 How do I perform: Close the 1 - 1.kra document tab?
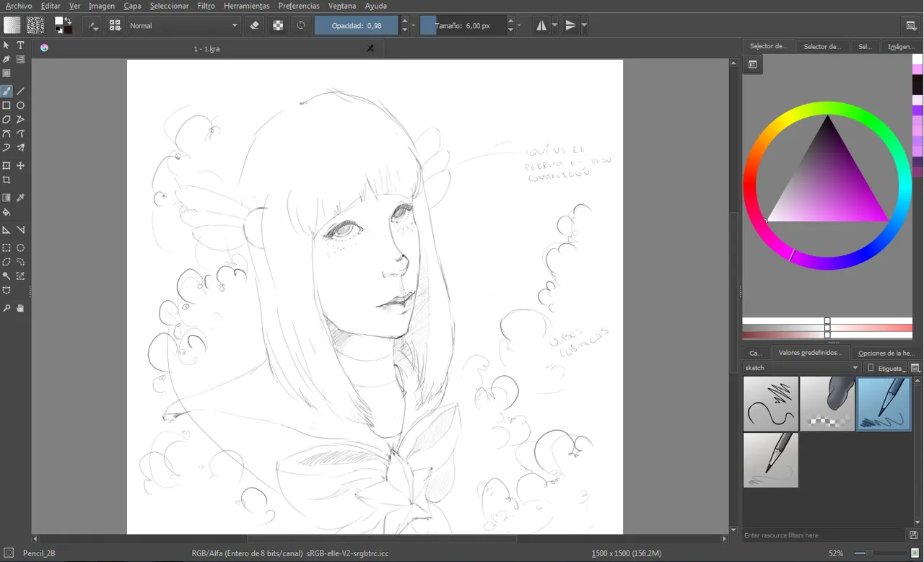coord(370,48)
